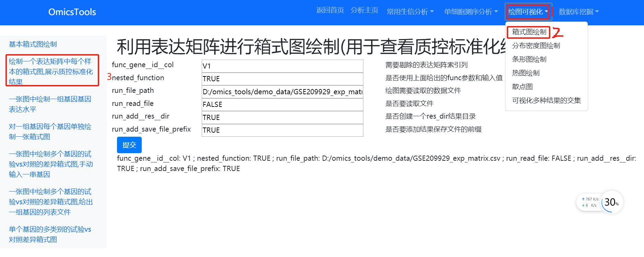
Task: Click the run_file_path input field
Action: click(282, 92)
